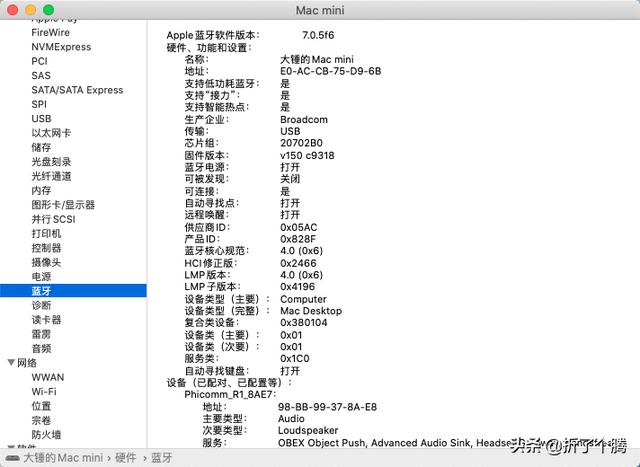Open 位置 under 网络
This screenshot has height=467, width=640.
[41, 406]
